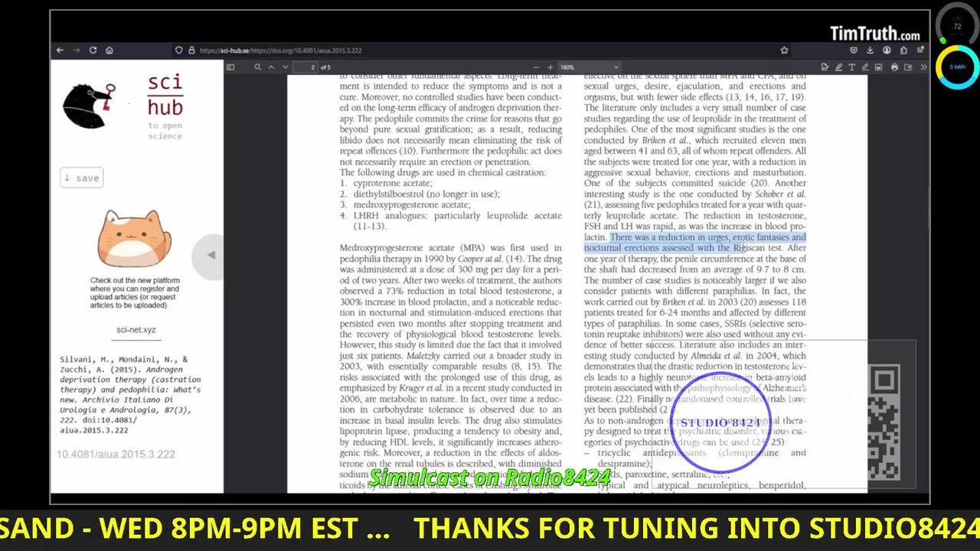Screen dimensions: 980x551
Task: Select the PDF highlight tool
Action: [x=838, y=67]
